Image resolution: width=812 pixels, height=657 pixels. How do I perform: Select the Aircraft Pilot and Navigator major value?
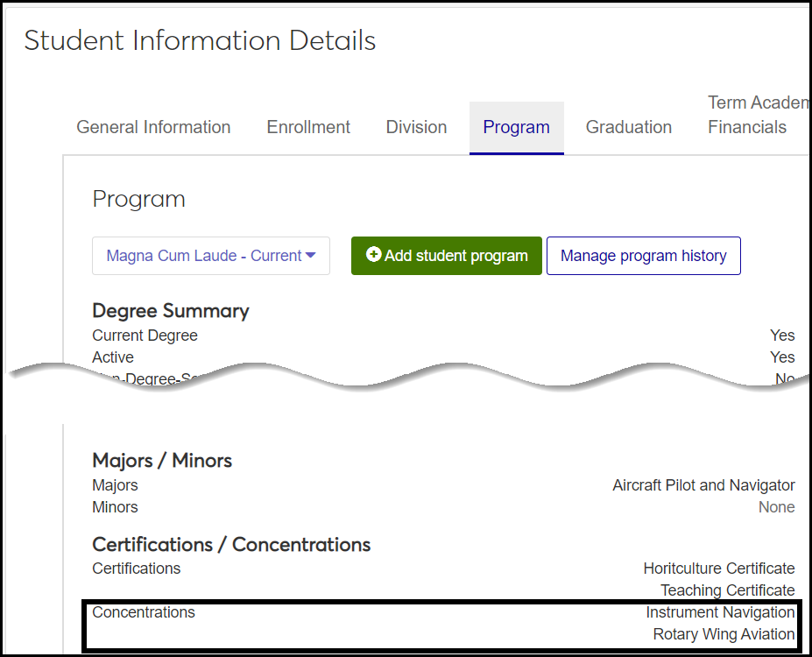703,485
